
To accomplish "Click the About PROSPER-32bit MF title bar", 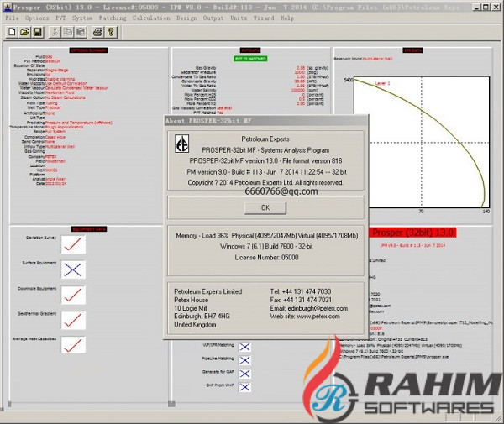I will point(265,121).
